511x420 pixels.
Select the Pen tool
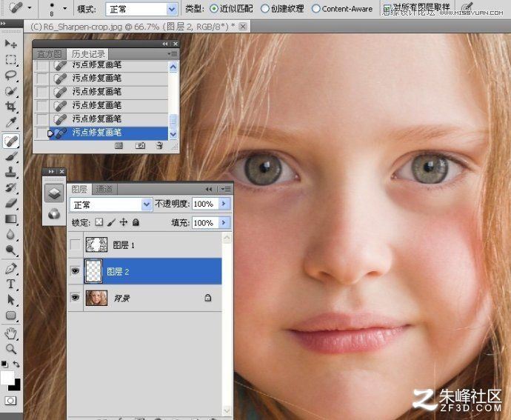[11, 269]
